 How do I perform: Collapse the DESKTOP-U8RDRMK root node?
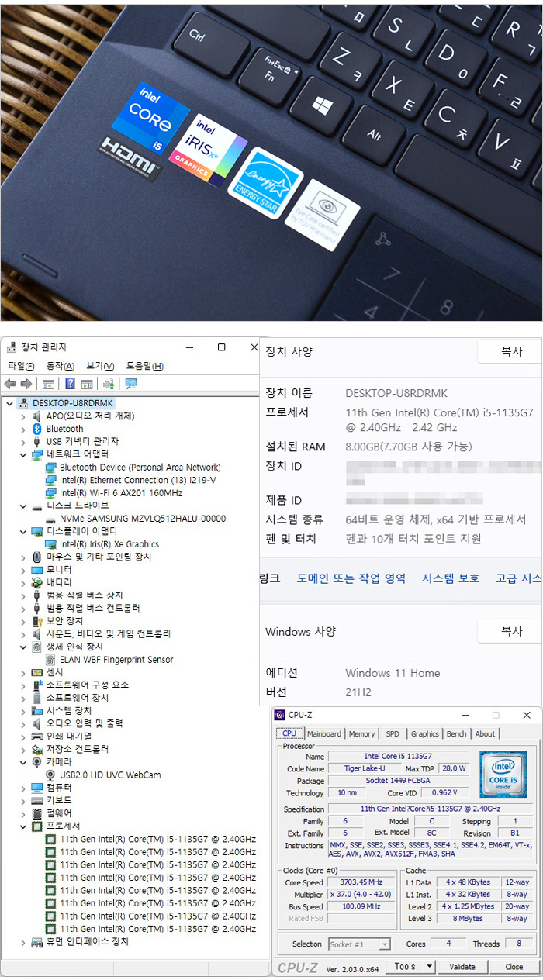tap(9, 403)
